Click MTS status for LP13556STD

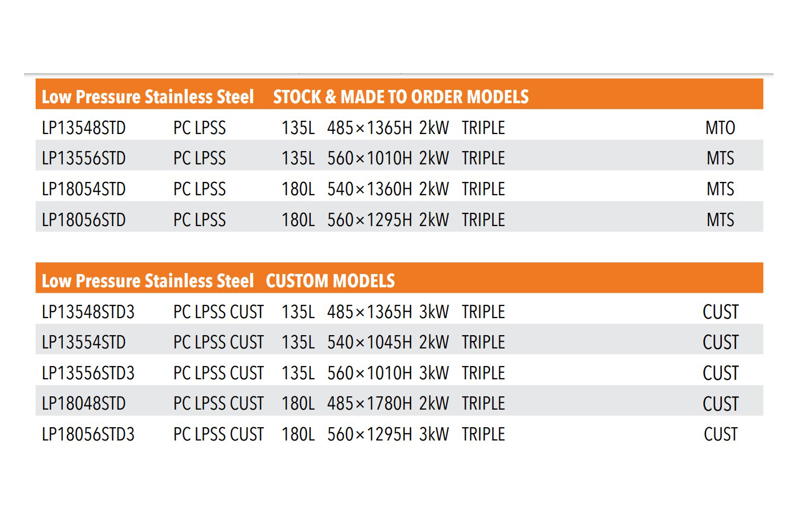click(x=720, y=158)
